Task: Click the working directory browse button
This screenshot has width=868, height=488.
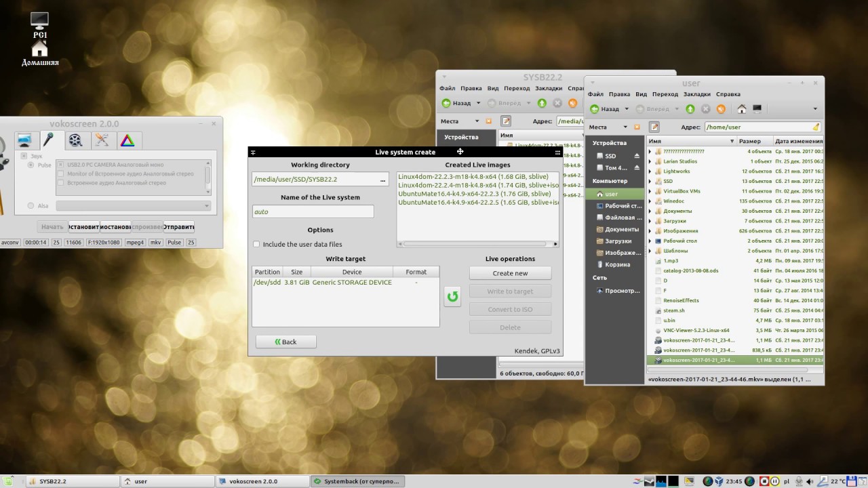Action: (382, 180)
